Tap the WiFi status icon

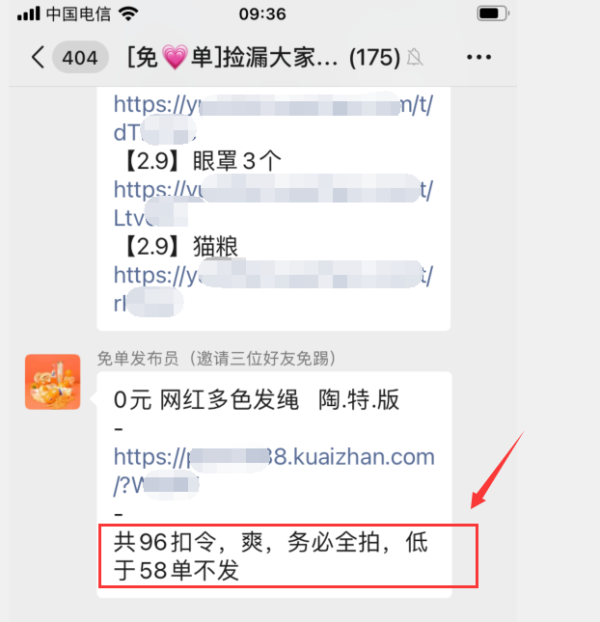(x=128, y=14)
